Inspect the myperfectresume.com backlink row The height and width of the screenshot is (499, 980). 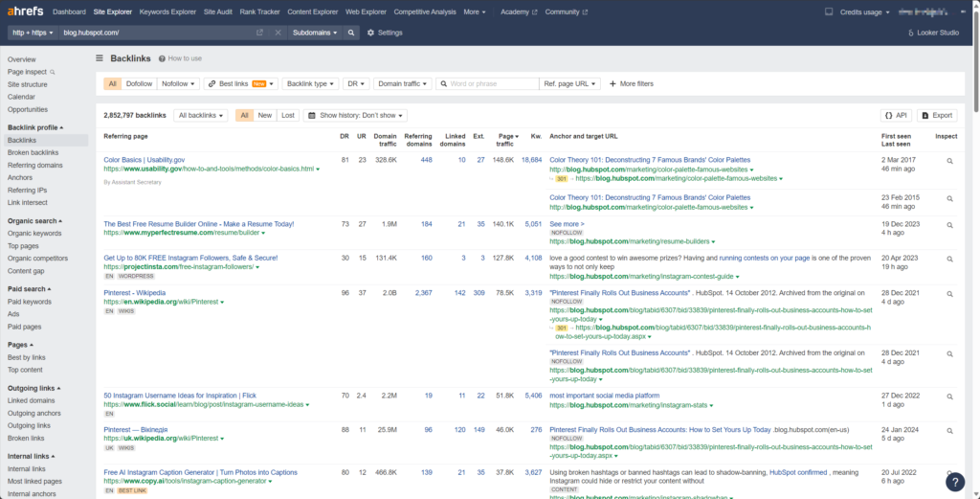click(x=949, y=224)
